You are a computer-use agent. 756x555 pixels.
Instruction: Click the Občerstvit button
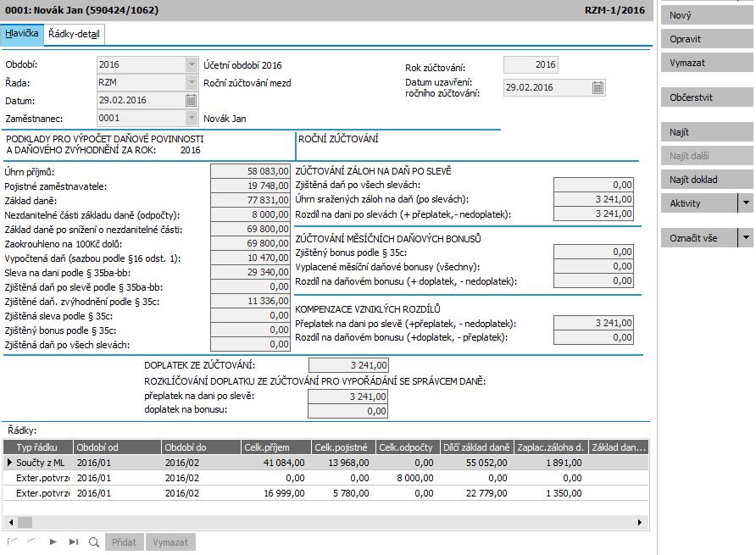point(707,97)
